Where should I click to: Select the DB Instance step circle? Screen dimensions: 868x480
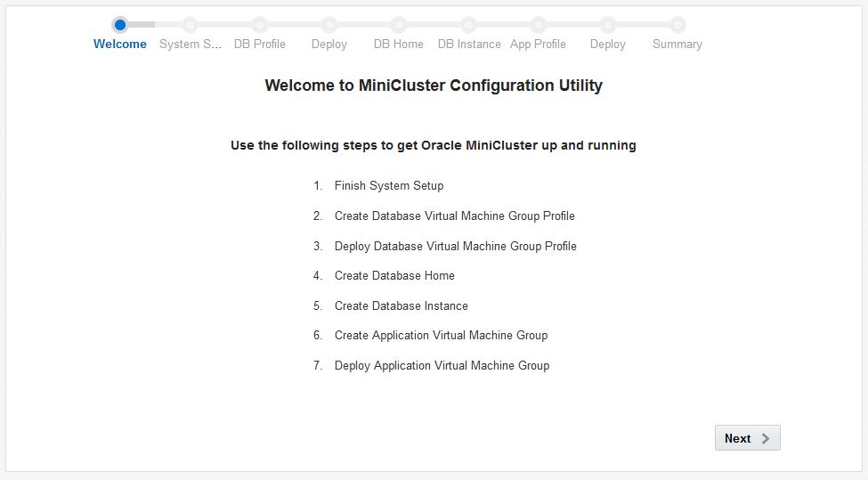(x=468, y=25)
